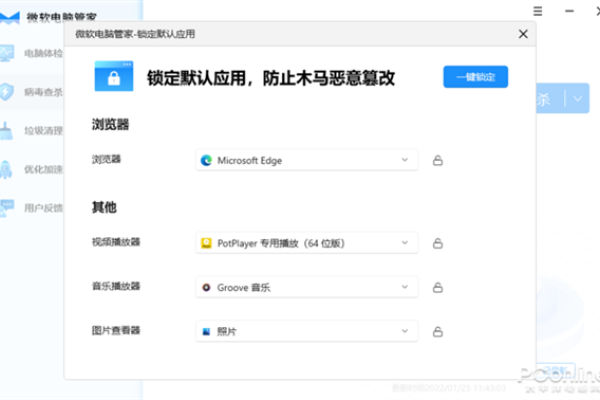Click the 一键锁定 button
This screenshot has height=400, width=600.
(x=476, y=77)
